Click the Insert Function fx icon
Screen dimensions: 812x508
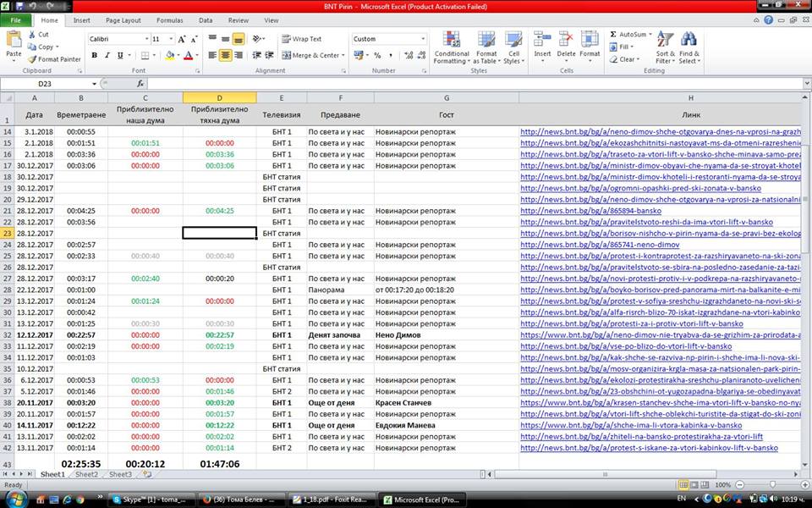140,84
